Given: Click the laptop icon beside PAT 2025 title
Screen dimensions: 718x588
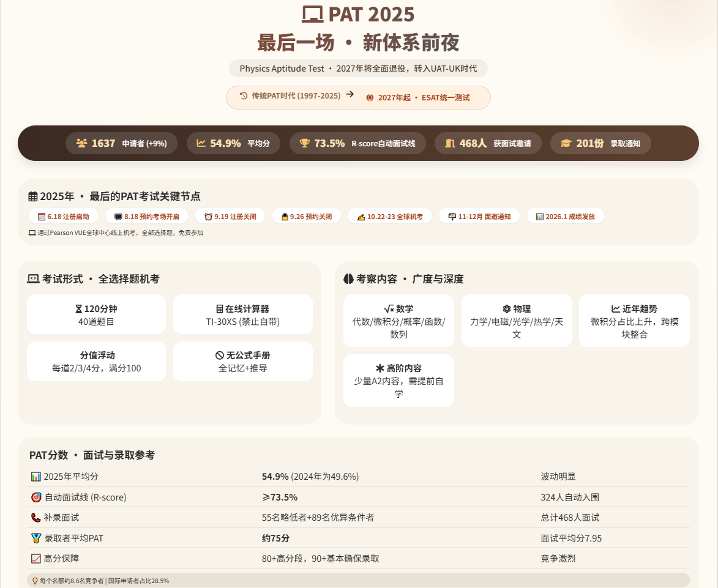Looking at the screenshot, I should (313, 14).
